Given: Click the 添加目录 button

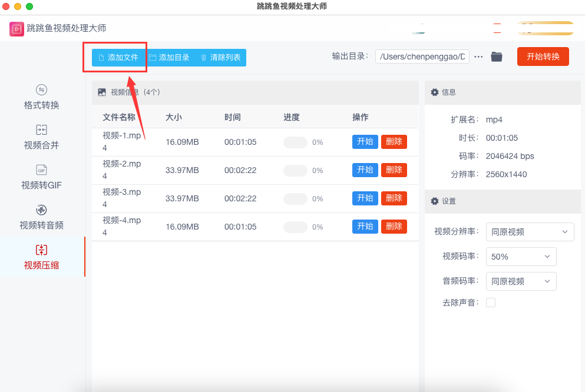Looking at the screenshot, I should coord(170,57).
